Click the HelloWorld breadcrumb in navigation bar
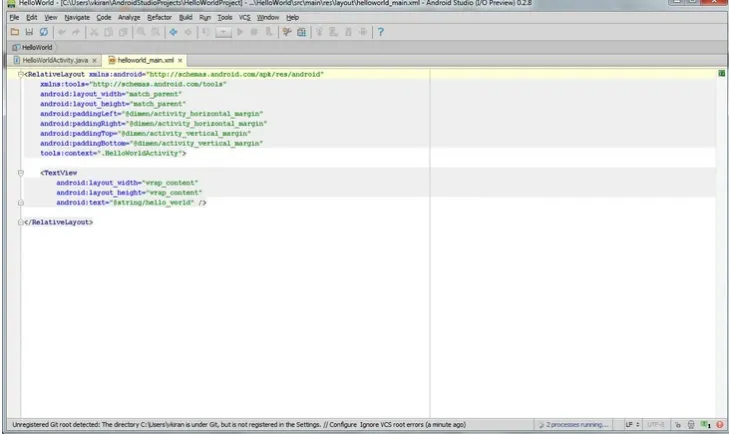729x434 pixels. click(x=33, y=47)
